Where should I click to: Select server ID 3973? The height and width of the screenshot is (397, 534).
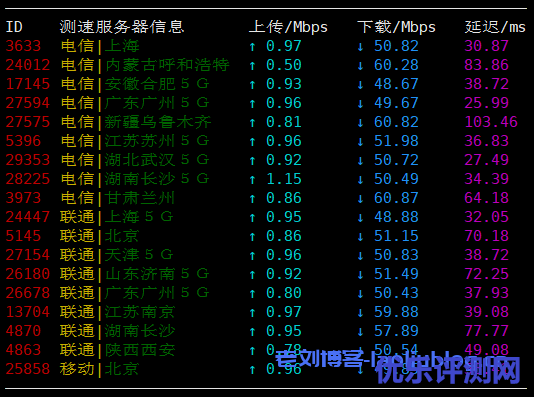tap(23, 198)
